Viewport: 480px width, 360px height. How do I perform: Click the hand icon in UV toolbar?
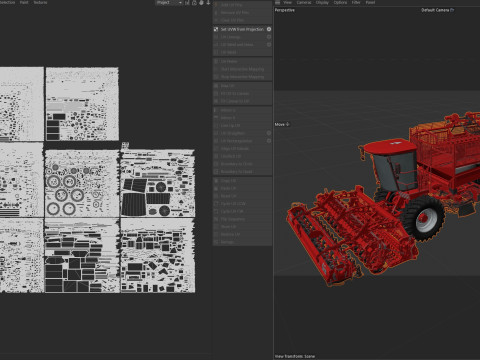coord(201,3)
